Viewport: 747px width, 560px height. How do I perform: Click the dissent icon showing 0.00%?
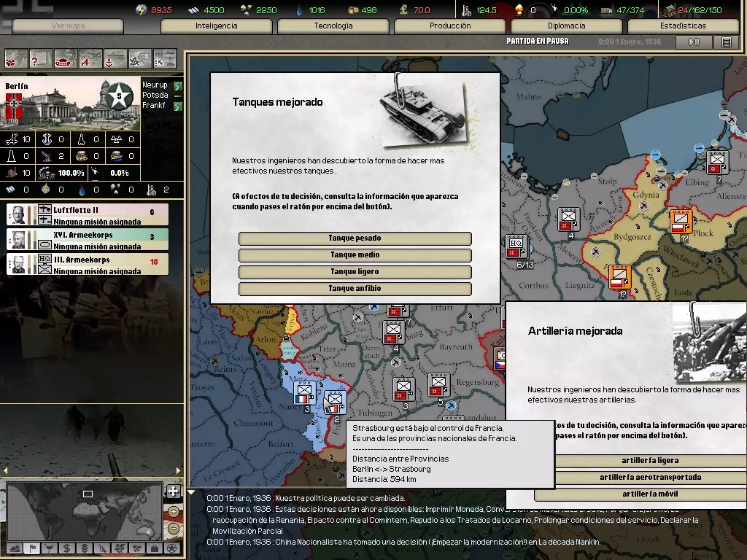tap(554, 9)
